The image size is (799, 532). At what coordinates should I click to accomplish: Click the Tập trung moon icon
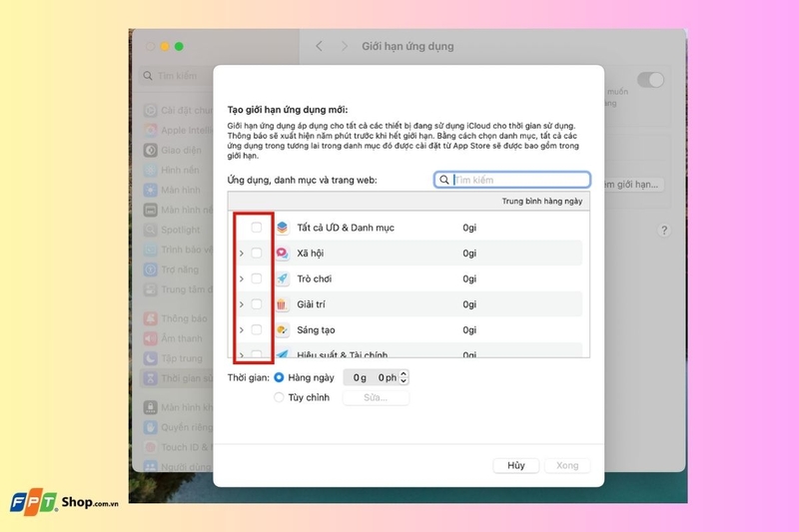tap(151, 358)
